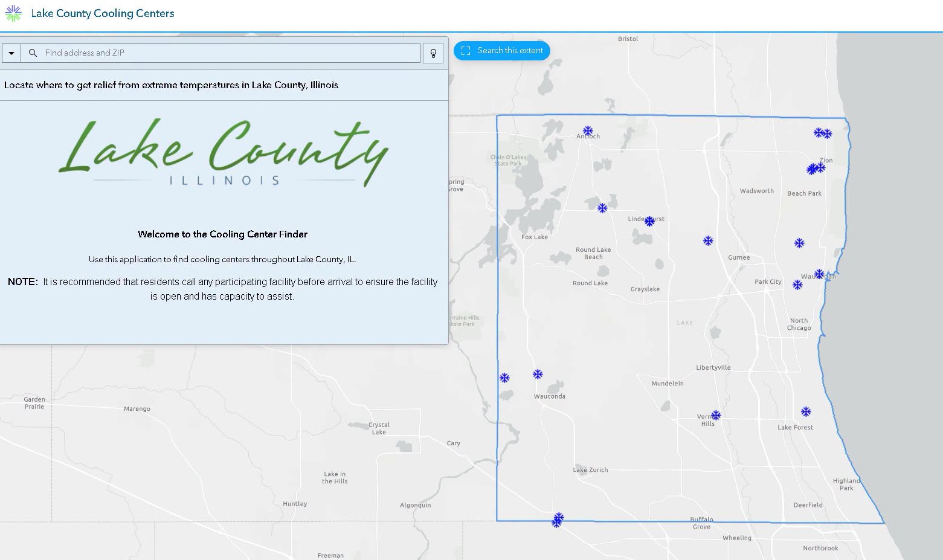The image size is (943, 560).
Task: Click the Buffalo Grove map label
Action: 701,523
